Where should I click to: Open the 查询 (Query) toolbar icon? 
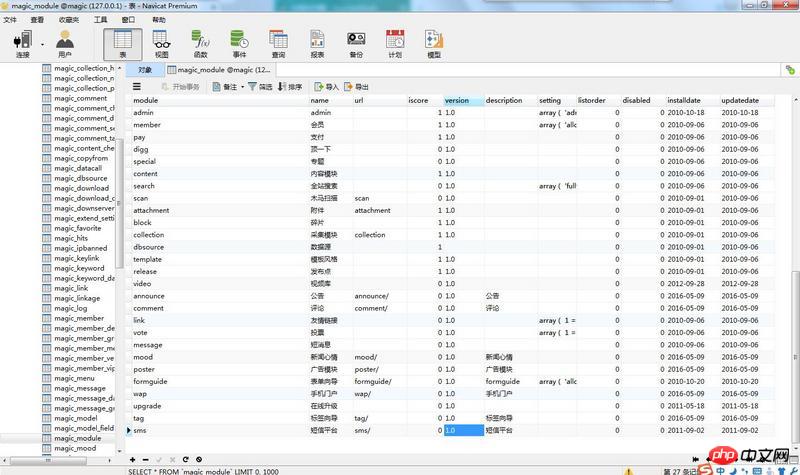pos(278,44)
